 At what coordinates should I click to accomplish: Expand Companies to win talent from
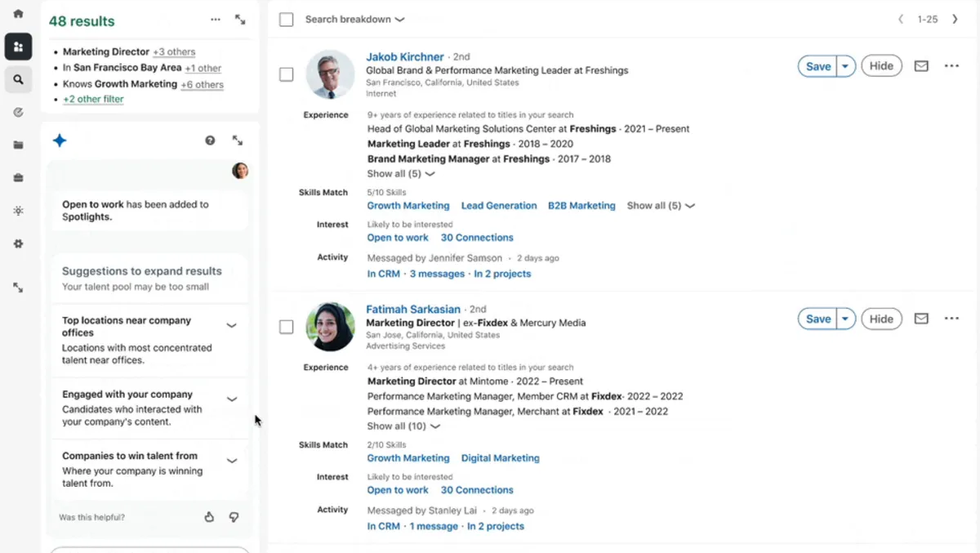(x=232, y=461)
